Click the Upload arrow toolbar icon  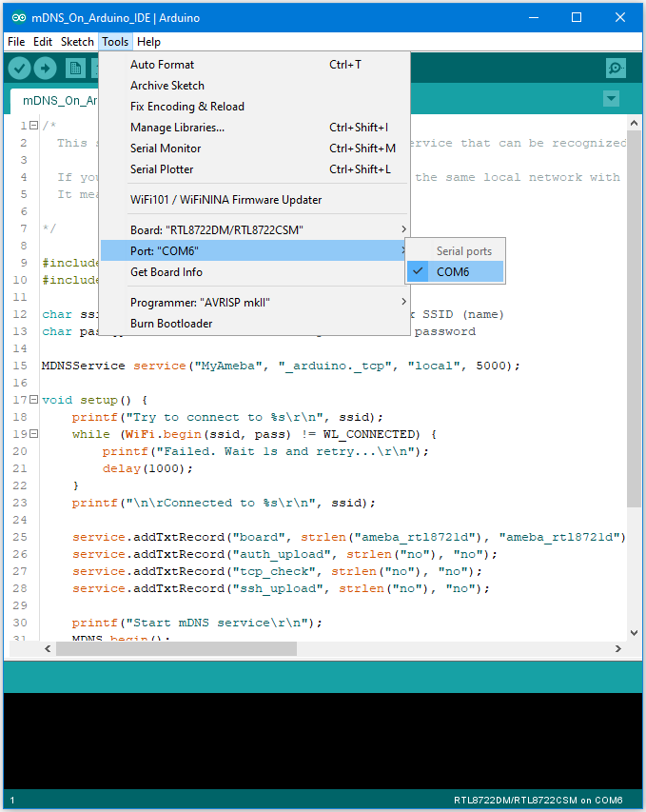(45, 68)
